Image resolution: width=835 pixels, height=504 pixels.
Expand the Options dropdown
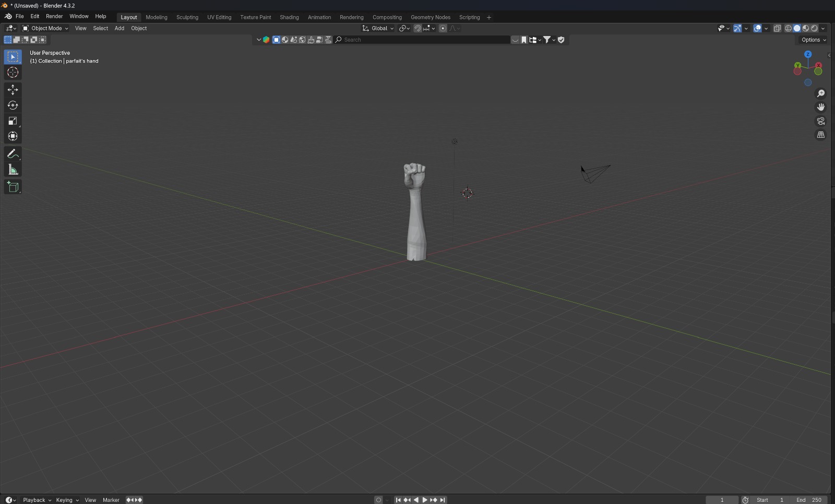[x=814, y=40]
